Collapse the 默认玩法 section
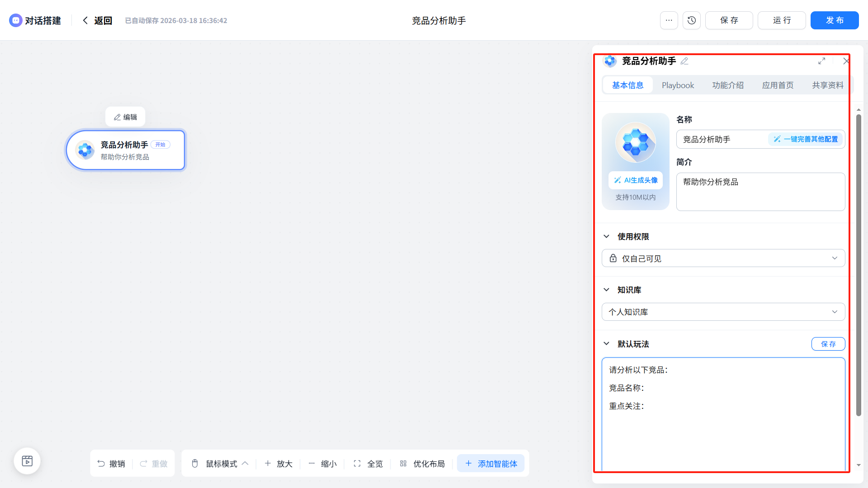Image resolution: width=868 pixels, height=488 pixels. point(606,343)
